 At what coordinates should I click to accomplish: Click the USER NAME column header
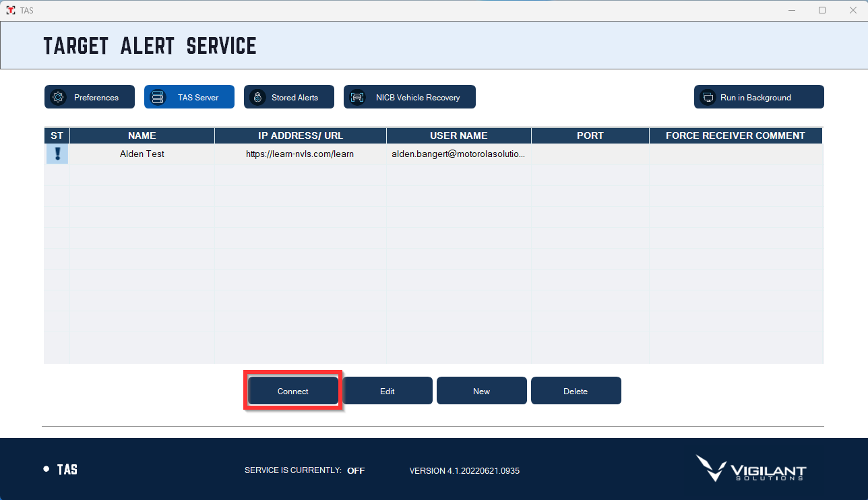[x=459, y=135]
